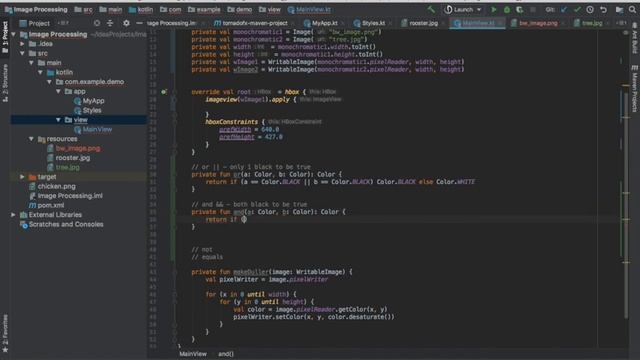Show Git history clock icon
This screenshot has width=640, height=360.
[x=590, y=9]
